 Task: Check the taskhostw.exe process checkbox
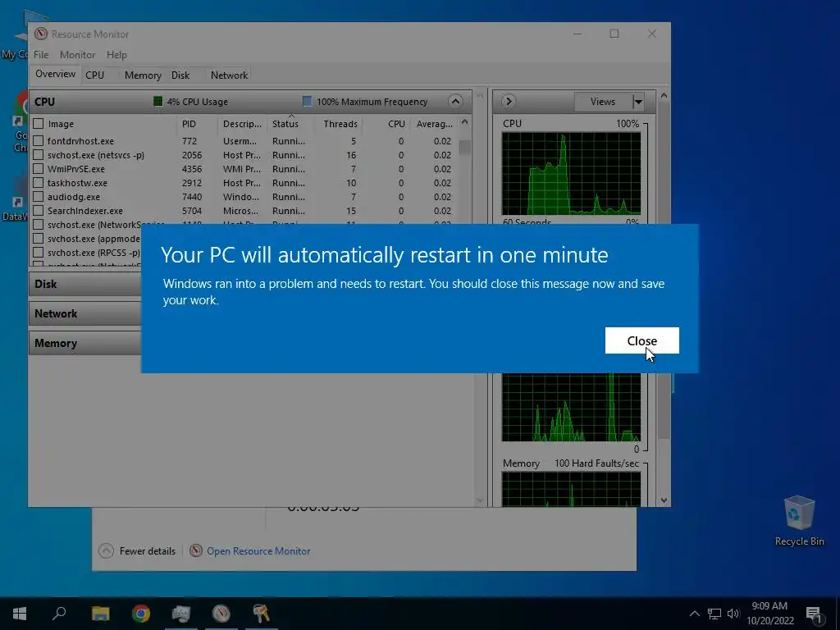(x=39, y=183)
